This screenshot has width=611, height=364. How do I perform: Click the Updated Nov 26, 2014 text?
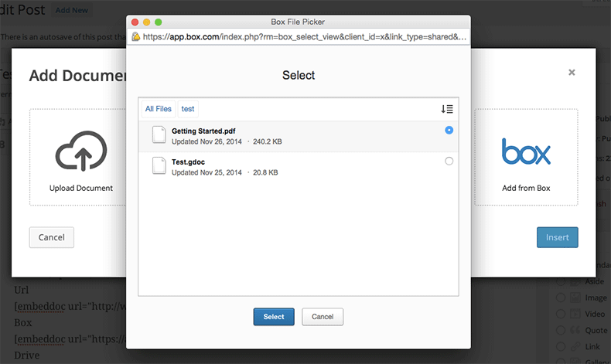click(207, 141)
